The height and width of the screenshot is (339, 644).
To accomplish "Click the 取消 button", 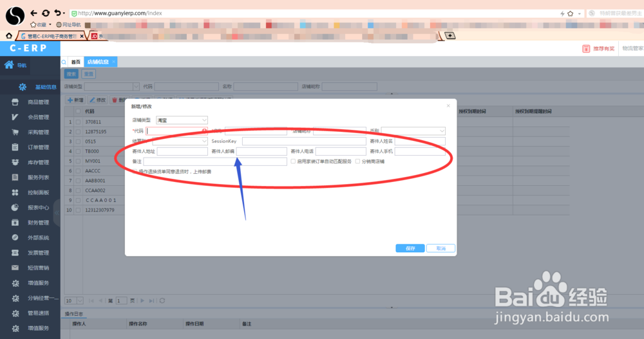I will 440,248.
